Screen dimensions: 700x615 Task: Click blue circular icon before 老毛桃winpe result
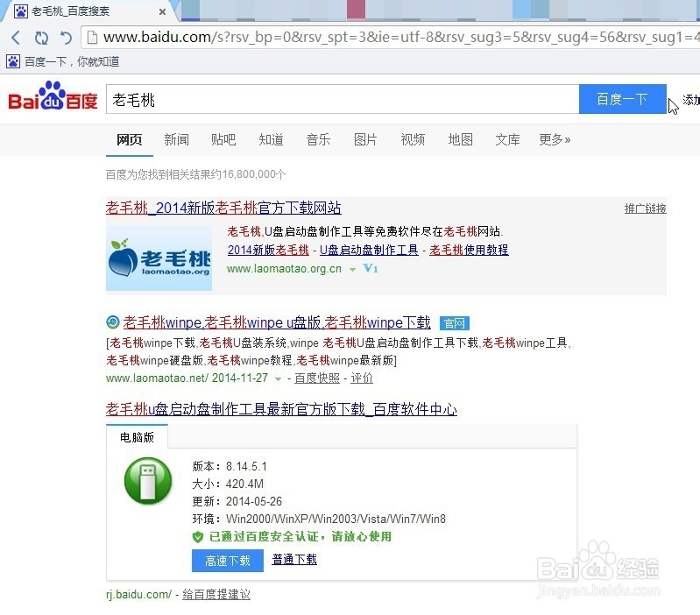click(113, 322)
